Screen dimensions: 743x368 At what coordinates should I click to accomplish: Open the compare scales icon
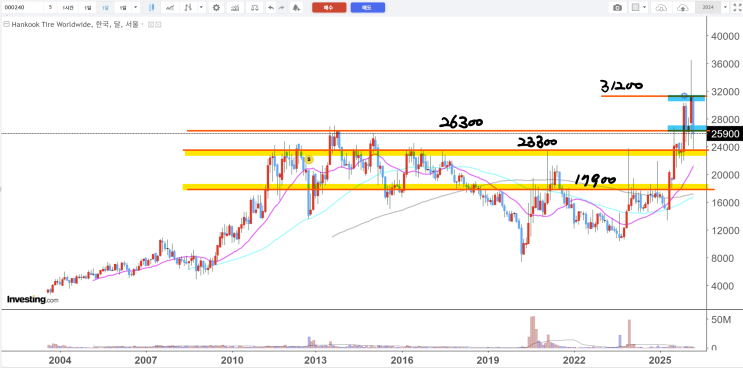255,8
